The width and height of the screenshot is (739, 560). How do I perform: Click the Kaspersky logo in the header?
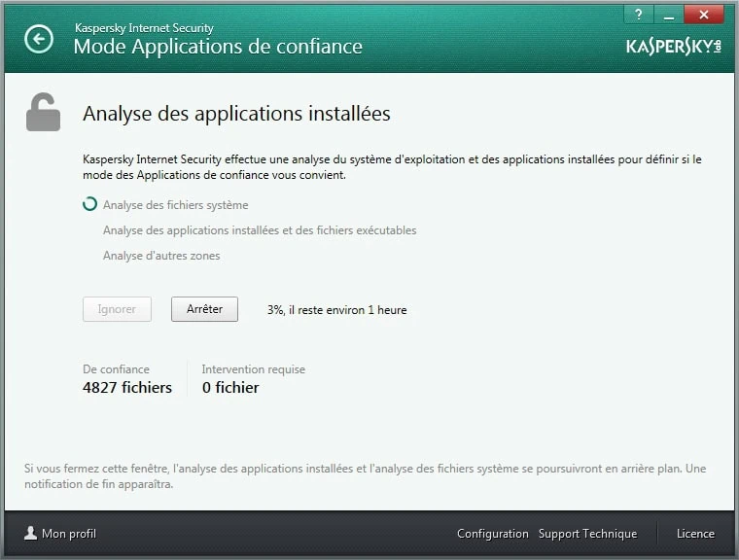[675, 47]
